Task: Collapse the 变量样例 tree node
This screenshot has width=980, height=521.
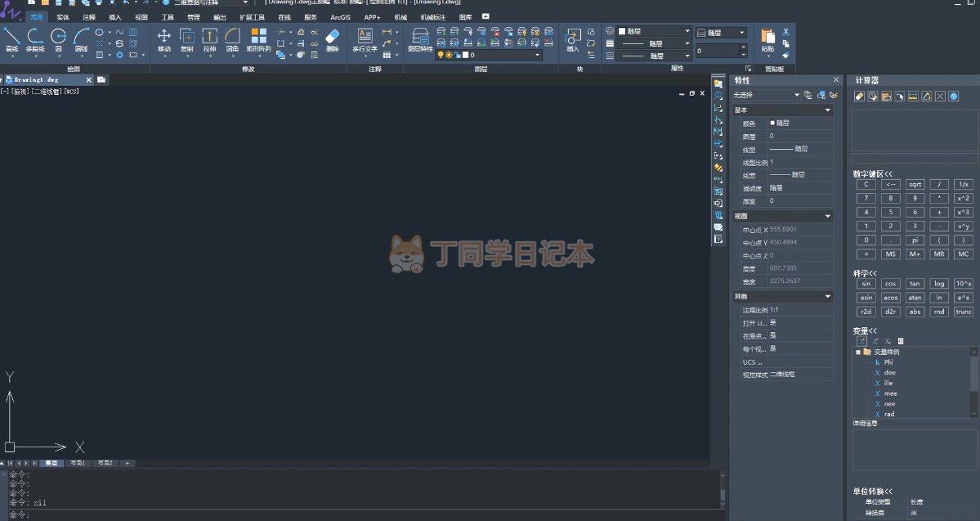Action: pyautogui.click(x=858, y=352)
